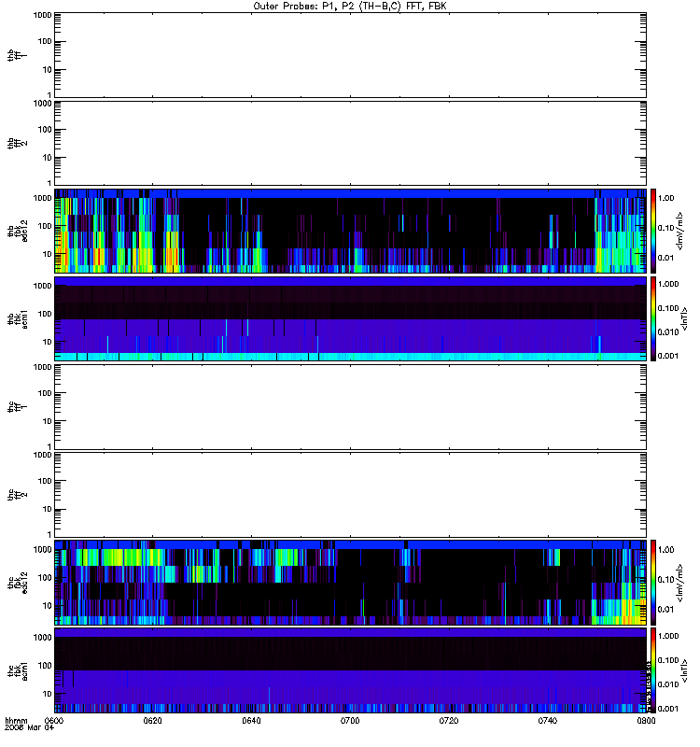Click the '<|mV/m|>' label beside thc edc12 color bar
Viewport: 700px width, 747px height.
(680, 582)
